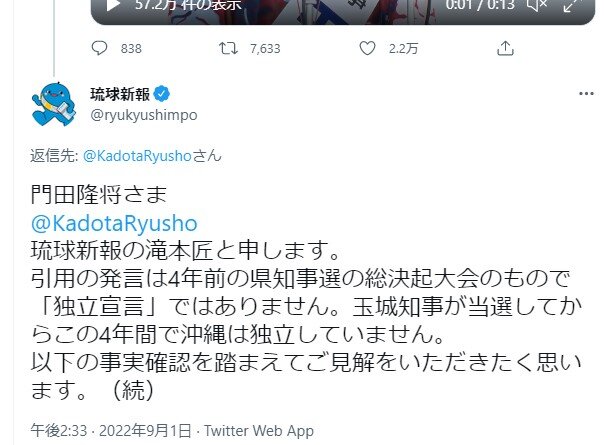Expand the video to fullscreen

coord(572,5)
